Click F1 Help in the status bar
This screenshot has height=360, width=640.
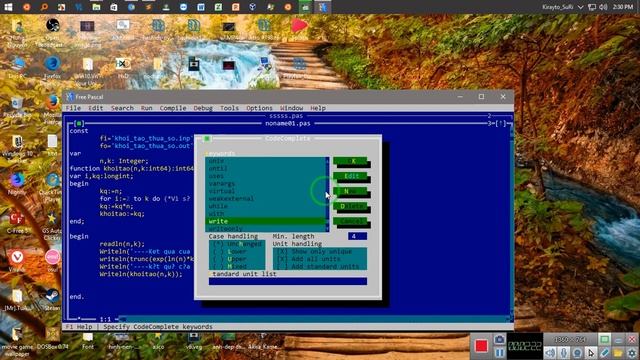[79, 327]
